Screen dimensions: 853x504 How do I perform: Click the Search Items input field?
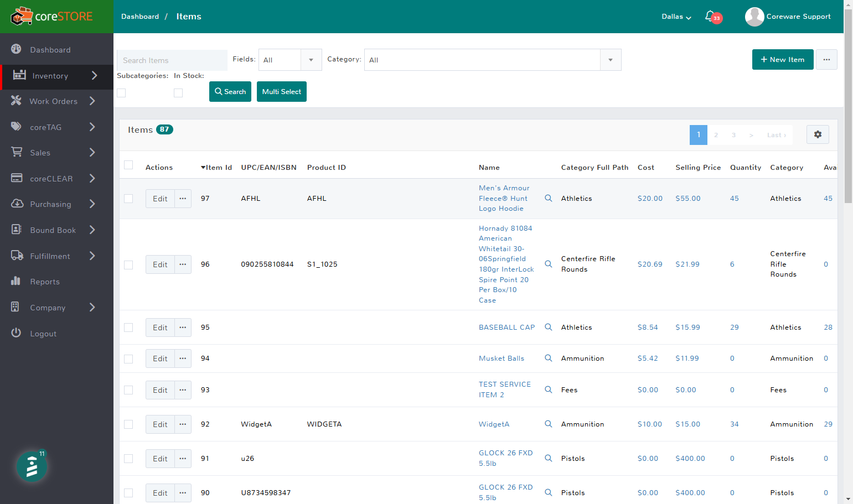point(172,60)
